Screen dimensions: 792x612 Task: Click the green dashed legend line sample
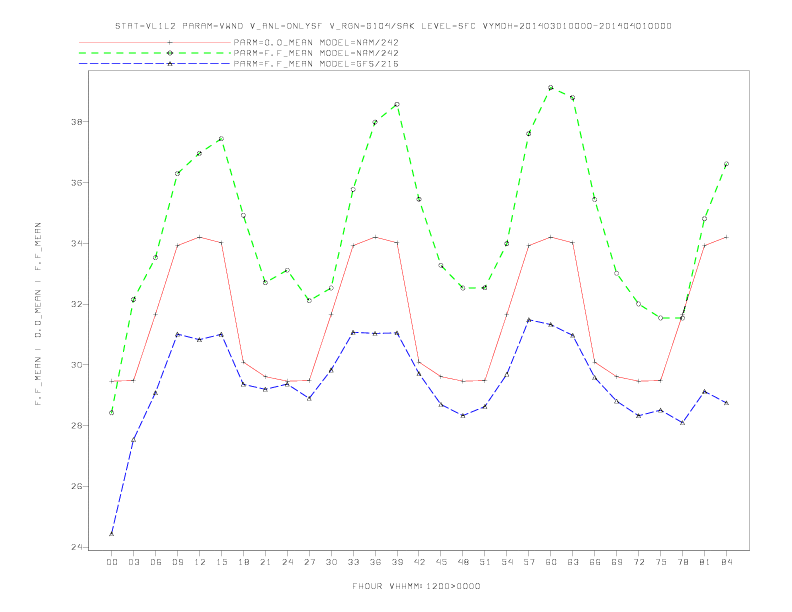(155, 53)
